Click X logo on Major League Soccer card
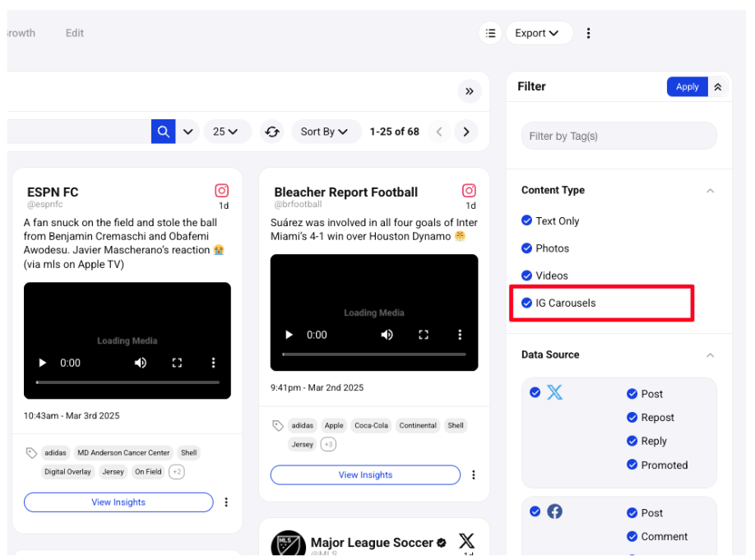 point(466,541)
